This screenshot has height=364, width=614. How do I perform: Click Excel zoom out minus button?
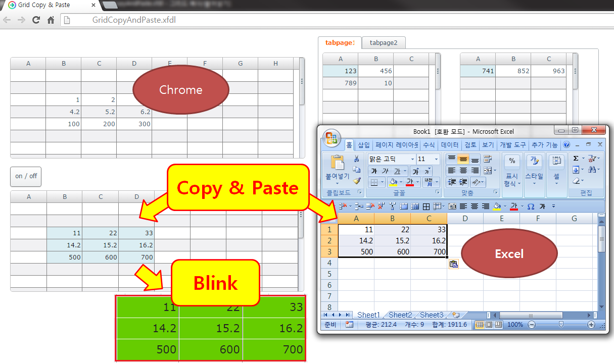(x=531, y=325)
